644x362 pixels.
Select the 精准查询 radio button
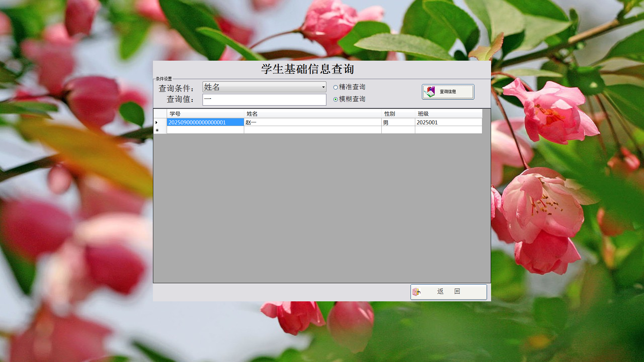tap(335, 87)
